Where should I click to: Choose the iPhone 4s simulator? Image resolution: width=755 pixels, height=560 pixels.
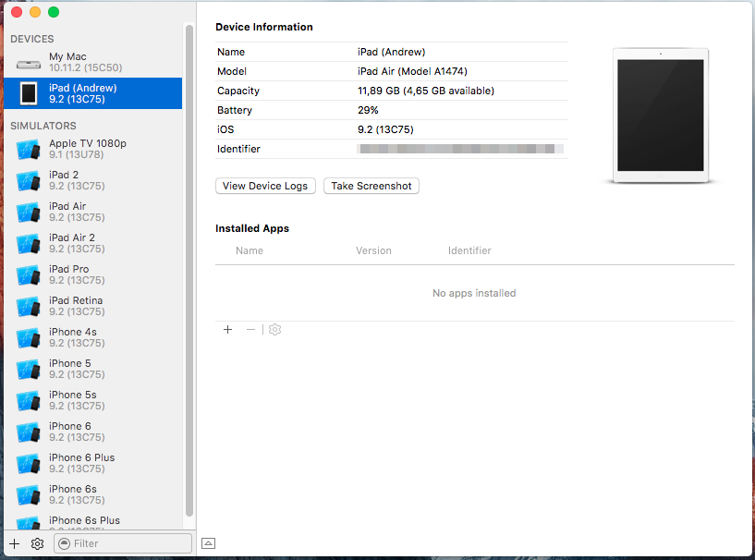coord(93,337)
